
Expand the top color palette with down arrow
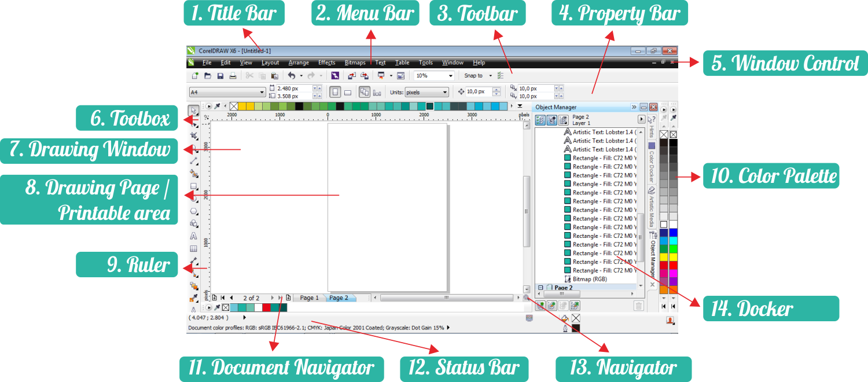pyautogui.click(x=520, y=106)
